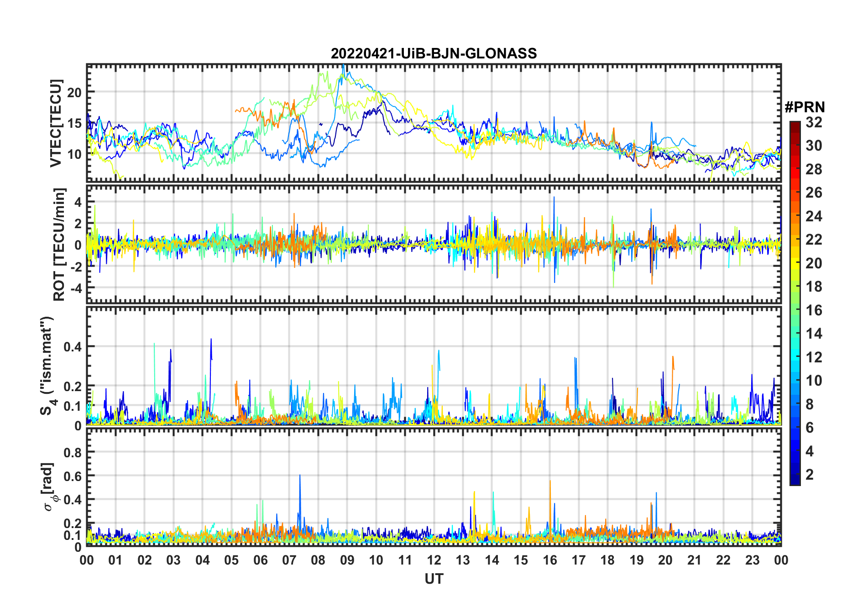This screenshot has height=607, width=868.
Task: Select the x-axis hour label 23
Action: pos(752,560)
